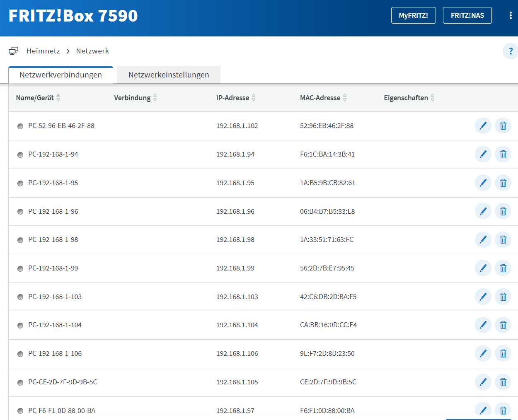
Task: Delete device with IP 192.168.1.96
Action: point(503,211)
